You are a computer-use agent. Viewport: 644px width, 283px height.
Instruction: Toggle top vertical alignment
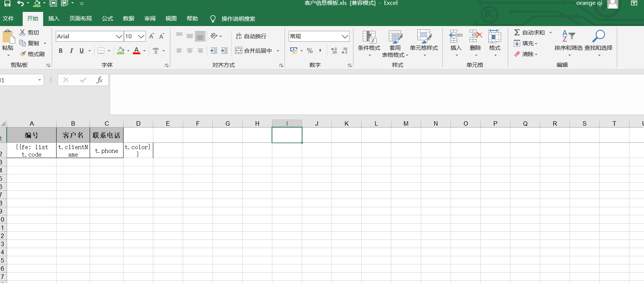pos(179,36)
